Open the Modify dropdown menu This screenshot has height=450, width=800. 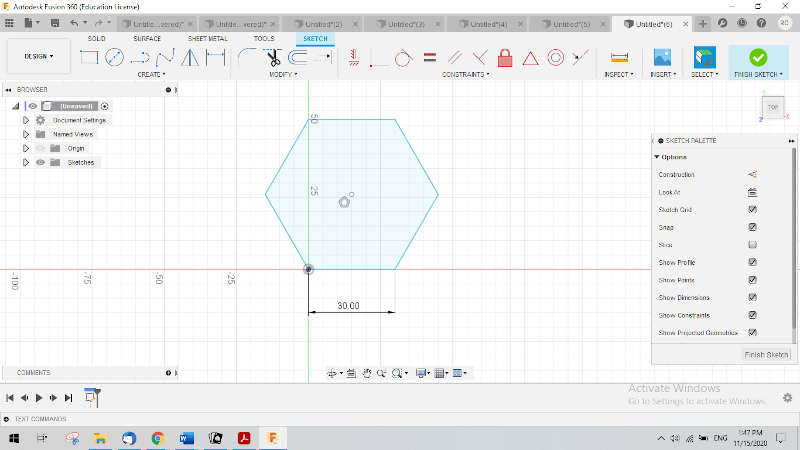[283, 74]
